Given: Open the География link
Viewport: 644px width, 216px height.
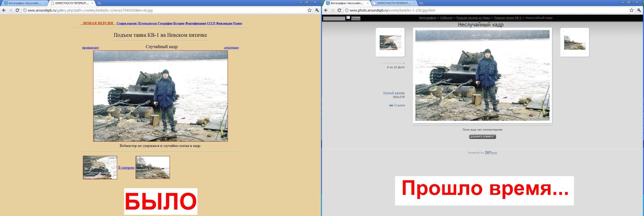Looking at the screenshot, I should tap(165, 23).
